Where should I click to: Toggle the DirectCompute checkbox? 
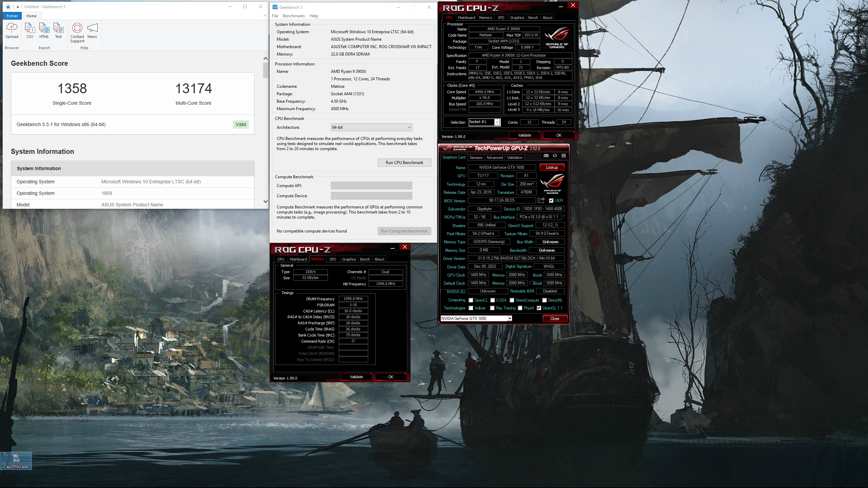click(x=512, y=300)
